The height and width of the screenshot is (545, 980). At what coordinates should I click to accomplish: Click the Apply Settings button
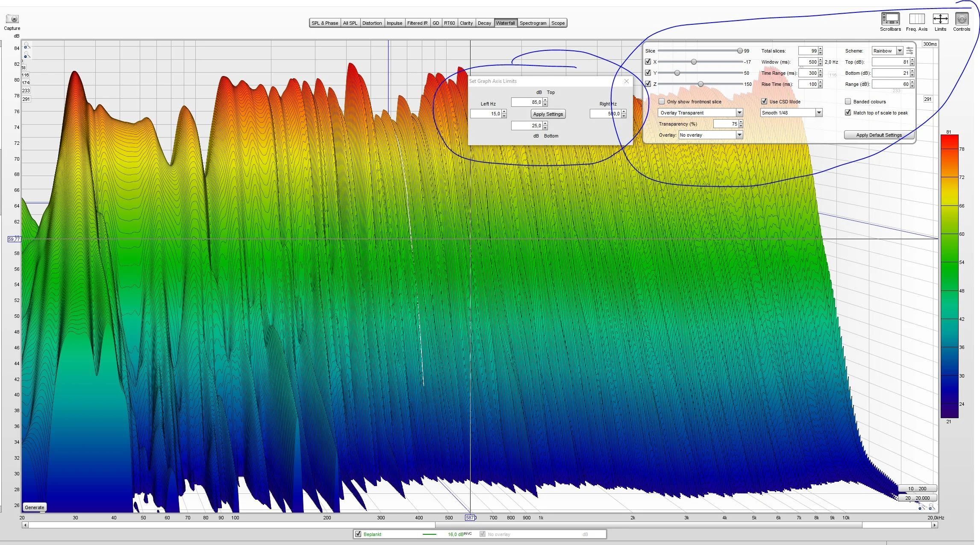point(548,114)
